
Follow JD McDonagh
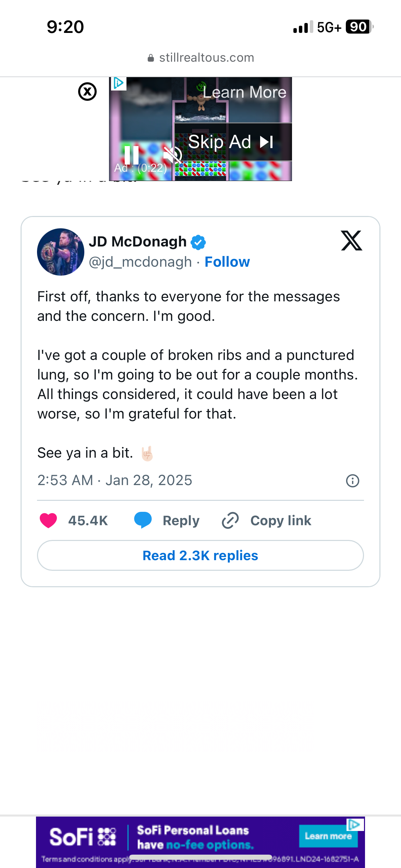[227, 262]
